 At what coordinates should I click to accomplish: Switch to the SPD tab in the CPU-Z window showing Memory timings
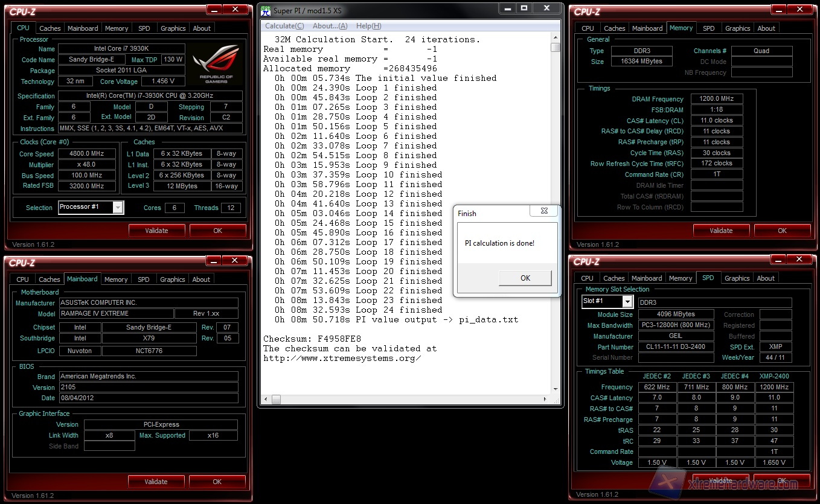click(x=708, y=28)
